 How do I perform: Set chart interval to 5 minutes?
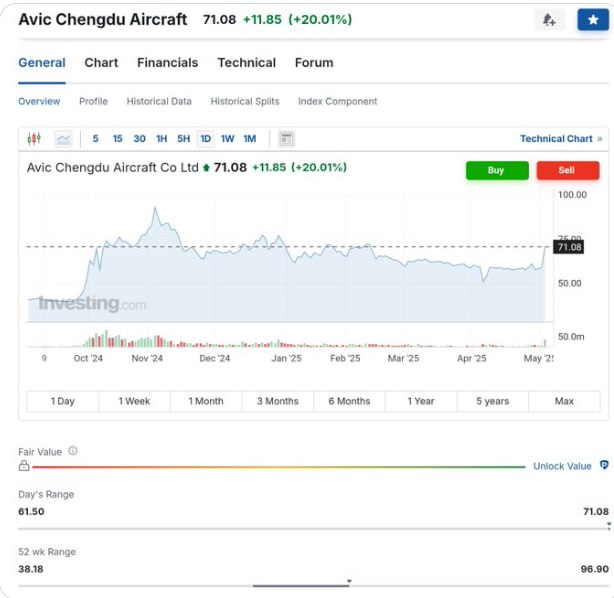[x=96, y=139]
